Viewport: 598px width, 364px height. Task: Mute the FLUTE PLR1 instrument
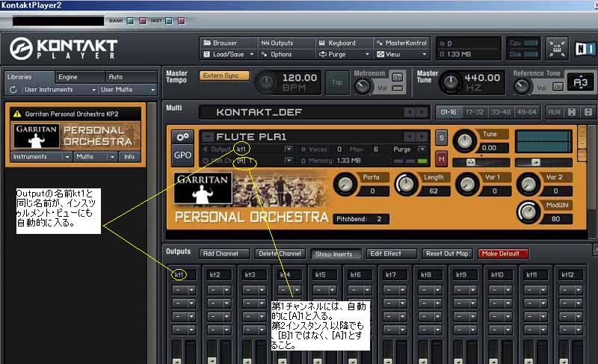tap(441, 159)
